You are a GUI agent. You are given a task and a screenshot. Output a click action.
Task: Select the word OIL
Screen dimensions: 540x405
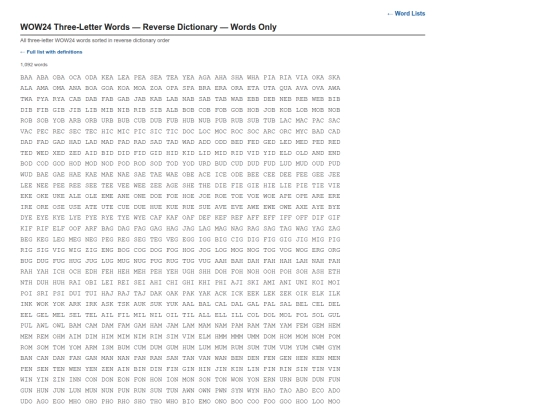pos(172,315)
